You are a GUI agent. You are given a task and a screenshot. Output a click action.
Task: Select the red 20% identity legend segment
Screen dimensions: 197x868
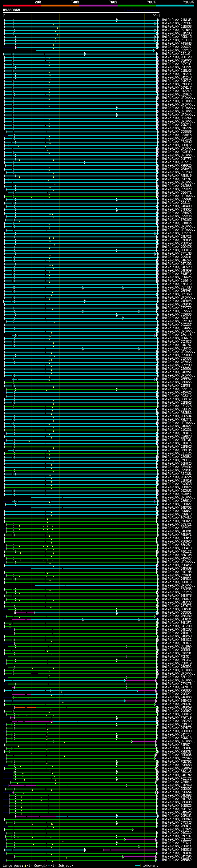coord(22,6)
